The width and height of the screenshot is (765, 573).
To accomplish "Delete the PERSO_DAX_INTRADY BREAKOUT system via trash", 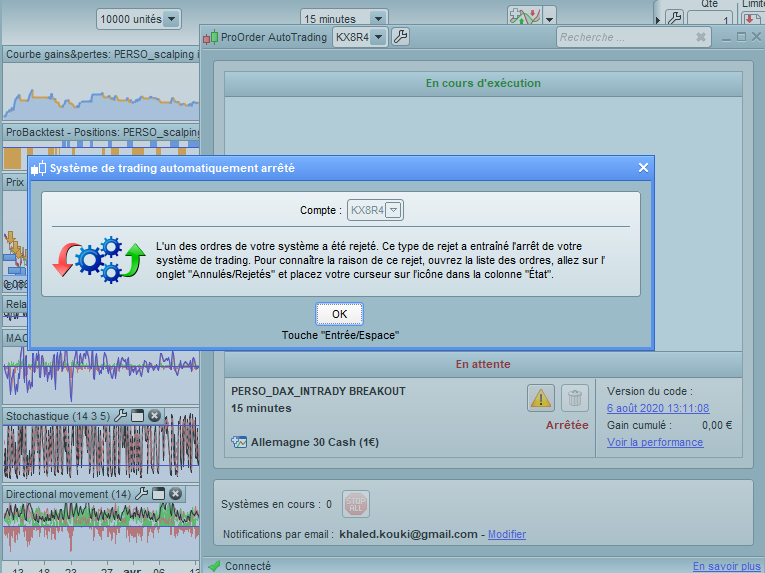I will tap(575, 398).
